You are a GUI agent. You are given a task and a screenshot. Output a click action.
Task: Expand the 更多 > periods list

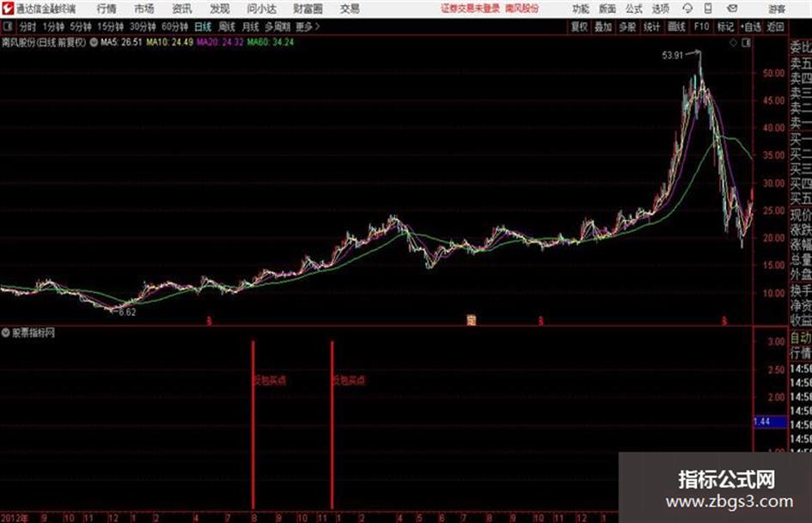coord(308,27)
